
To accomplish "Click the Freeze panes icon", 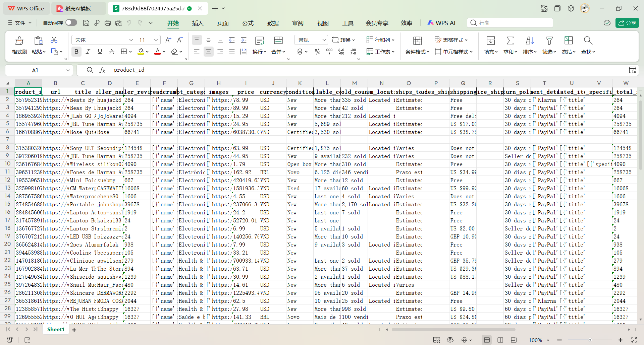I will click(x=568, y=41).
